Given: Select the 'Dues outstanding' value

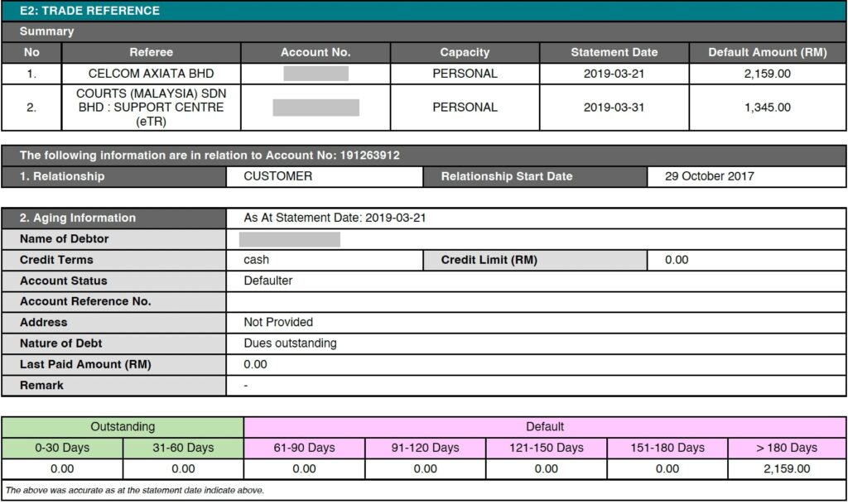Looking at the screenshot, I should point(290,343).
